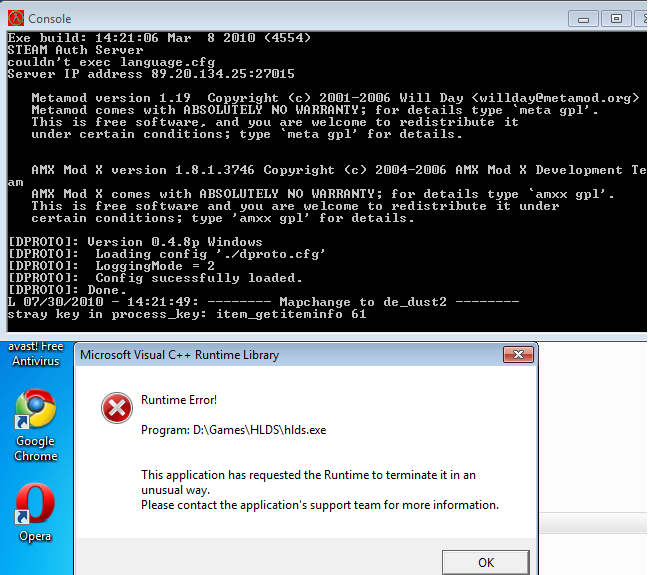Click the 'Metamod version 1.19' console line

335,98
